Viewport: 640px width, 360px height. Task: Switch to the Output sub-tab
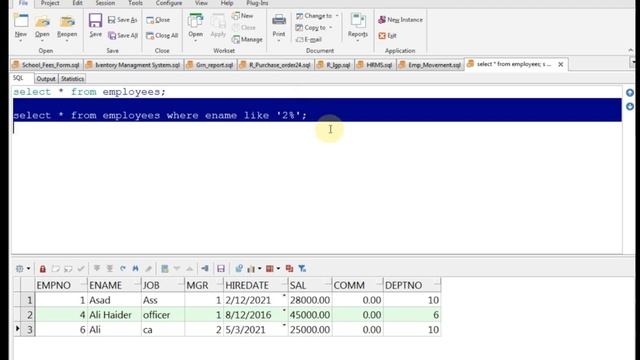[x=45, y=79]
